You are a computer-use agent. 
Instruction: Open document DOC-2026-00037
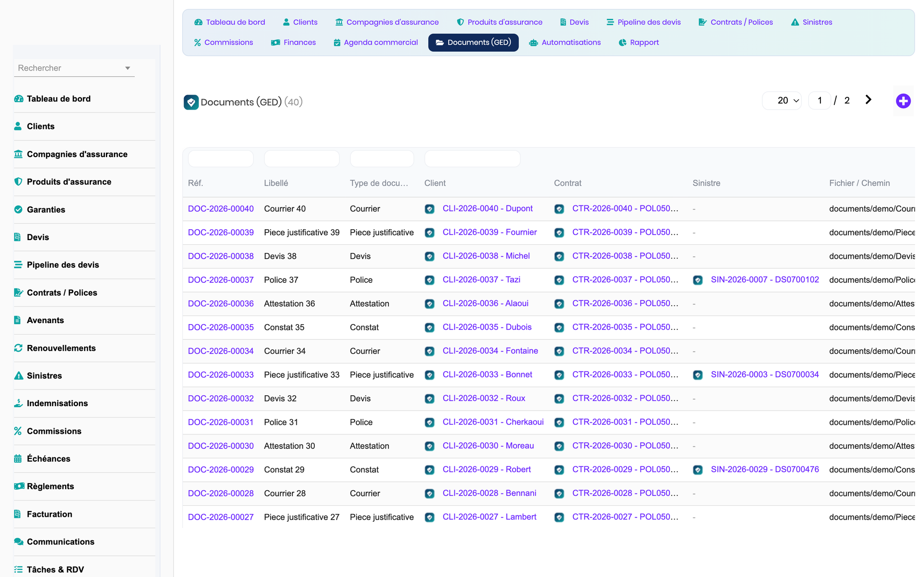pyautogui.click(x=221, y=280)
